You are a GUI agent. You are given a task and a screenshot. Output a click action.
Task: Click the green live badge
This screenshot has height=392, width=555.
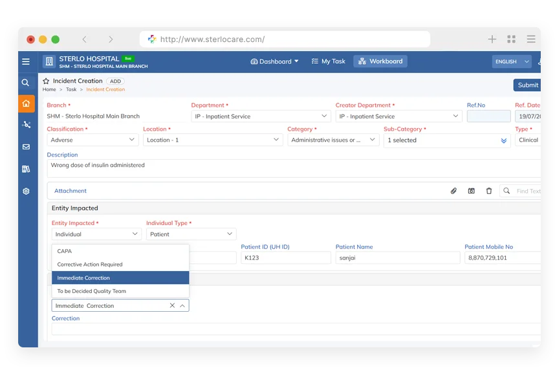pyautogui.click(x=128, y=58)
